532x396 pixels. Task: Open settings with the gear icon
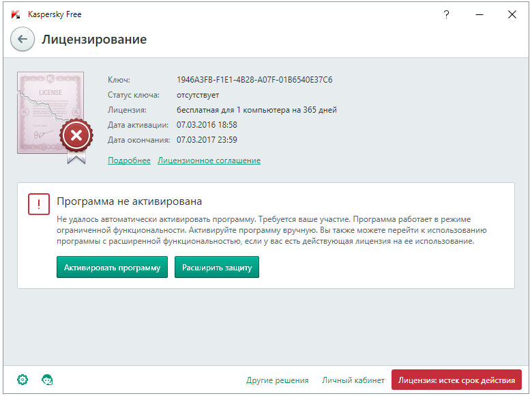(x=23, y=380)
